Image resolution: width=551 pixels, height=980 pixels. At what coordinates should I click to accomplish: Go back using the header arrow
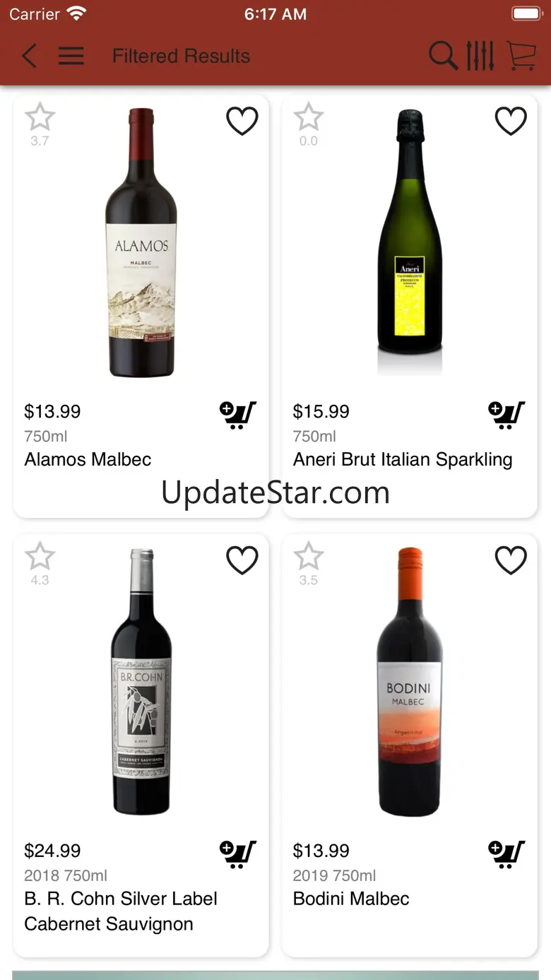(x=29, y=56)
